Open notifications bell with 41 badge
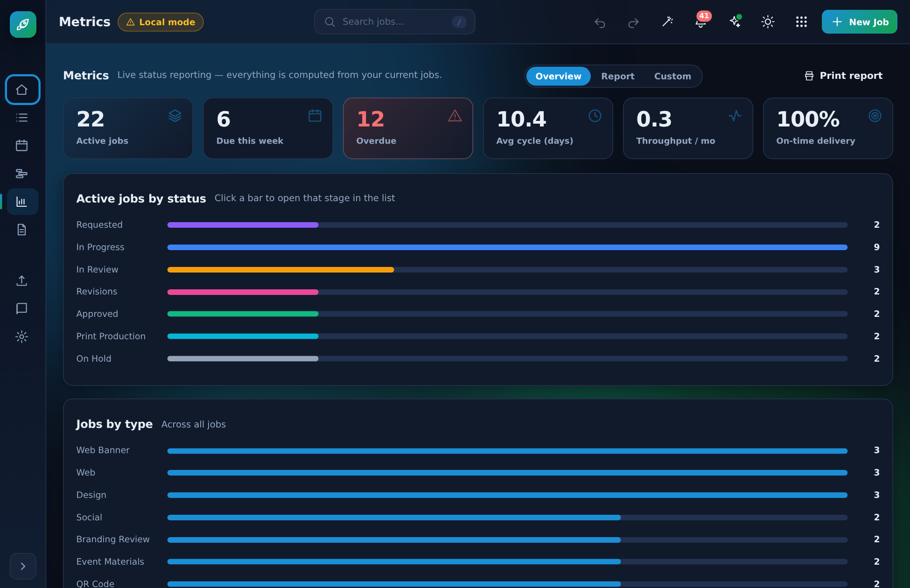This screenshot has width=910, height=588. tap(701, 21)
